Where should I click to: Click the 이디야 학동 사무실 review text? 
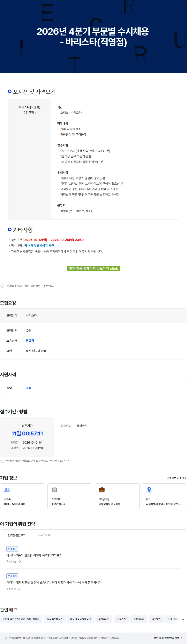[x=54, y=582]
